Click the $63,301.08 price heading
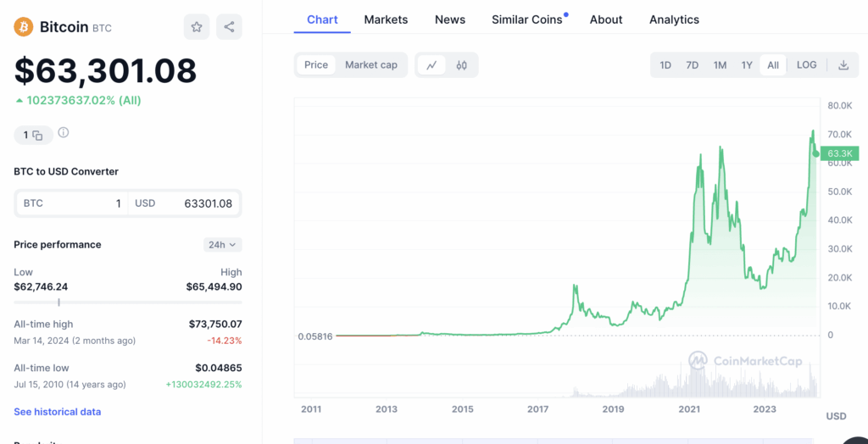The image size is (868, 444). (105, 71)
